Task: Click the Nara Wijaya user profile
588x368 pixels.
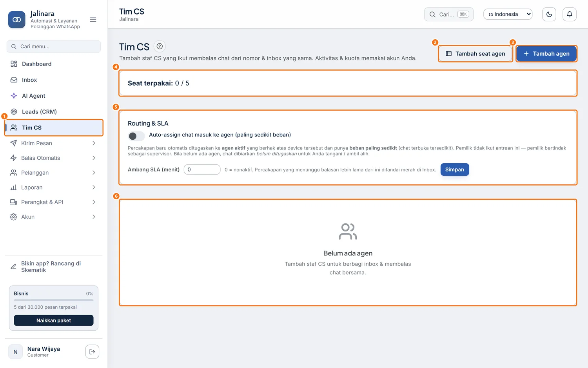Action: tap(44, 352)
